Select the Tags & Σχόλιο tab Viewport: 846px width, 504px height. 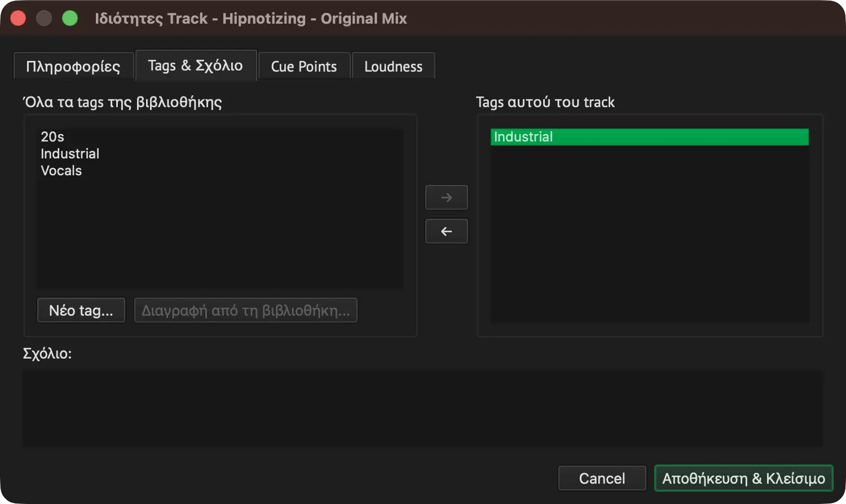coord(195,65)
